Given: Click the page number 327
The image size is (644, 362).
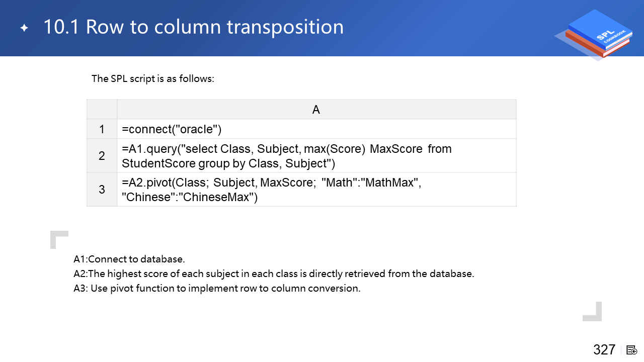Looking at the screenshot, I should [604, 350].
